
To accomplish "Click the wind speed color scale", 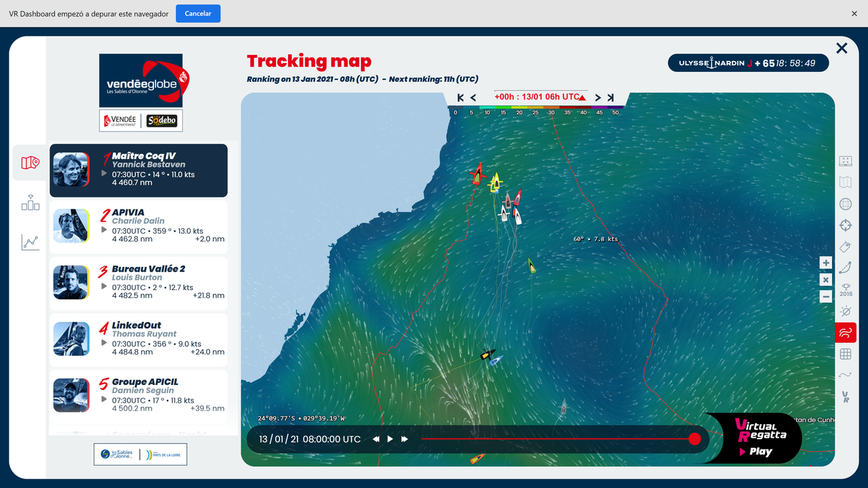I will point(536,110).
